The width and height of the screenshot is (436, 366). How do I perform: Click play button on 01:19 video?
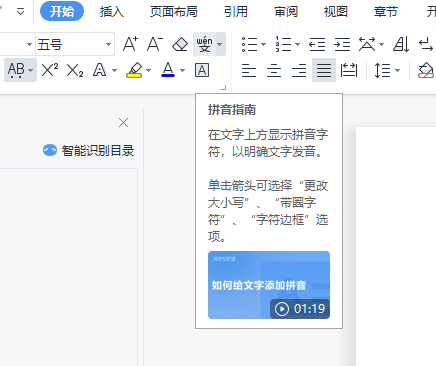click(x=282, y=309)
